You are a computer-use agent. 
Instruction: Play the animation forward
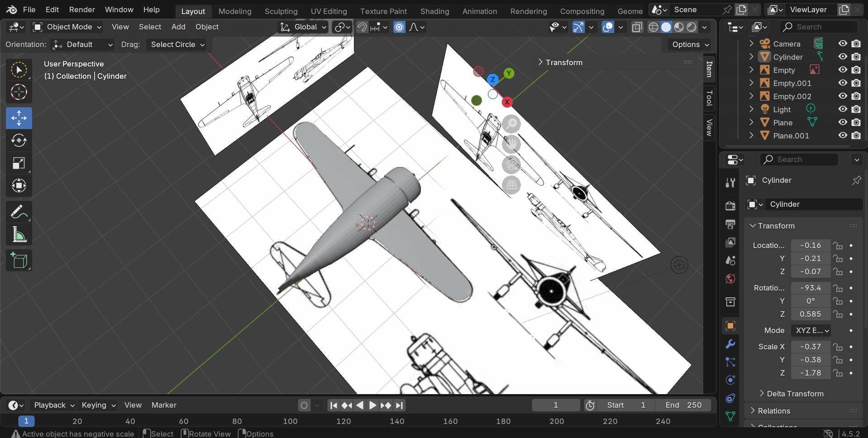click(x=372, y=405)
